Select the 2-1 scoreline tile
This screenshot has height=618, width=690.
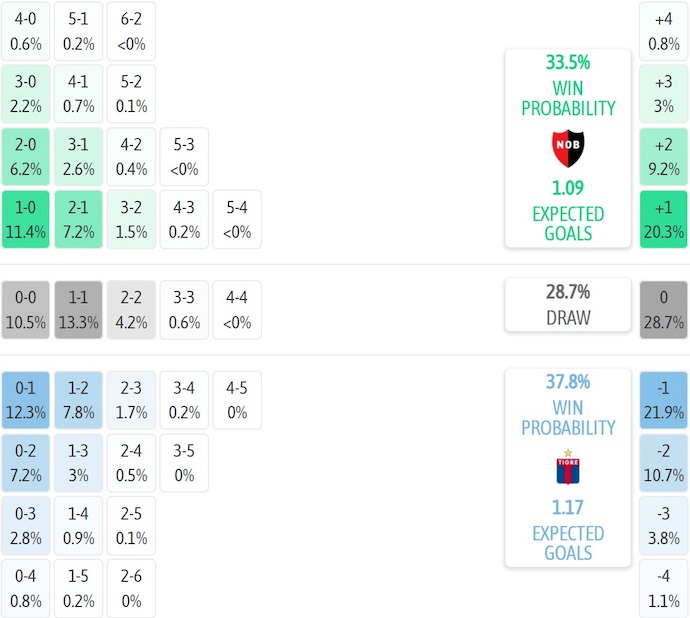click(79, 219)
